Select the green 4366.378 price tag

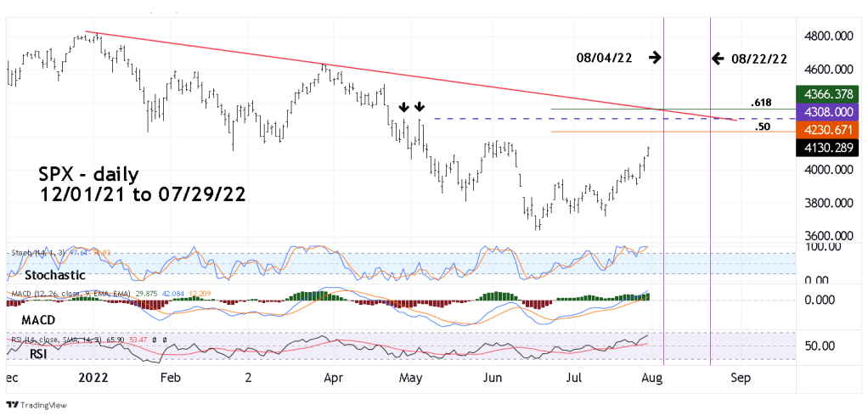829,94
